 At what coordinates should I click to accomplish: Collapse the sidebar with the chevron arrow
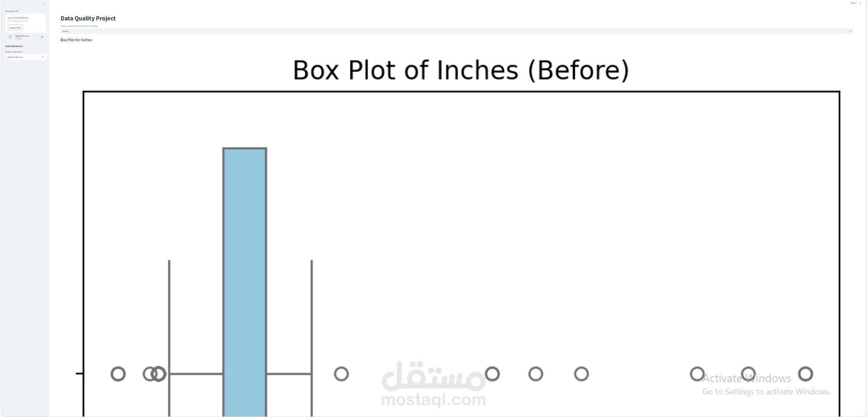point(43,4)
